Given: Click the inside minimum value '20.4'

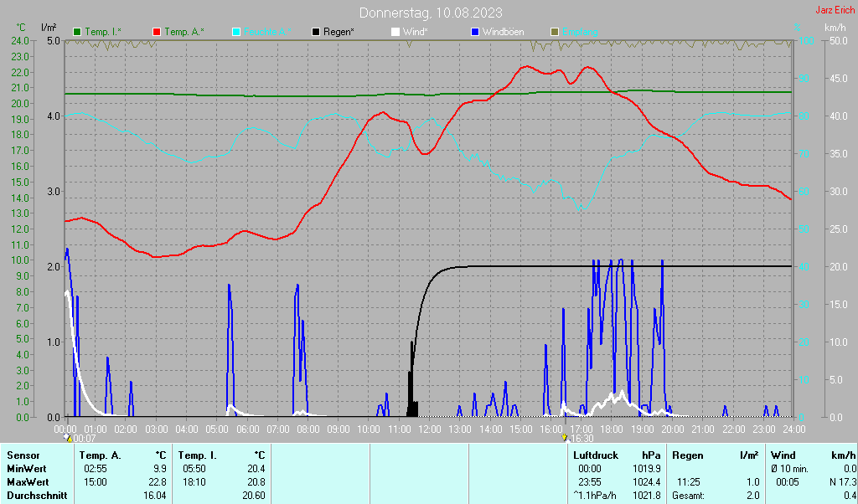Looking at the screenshot, I should pyautogui.click(x=256, y=469).
